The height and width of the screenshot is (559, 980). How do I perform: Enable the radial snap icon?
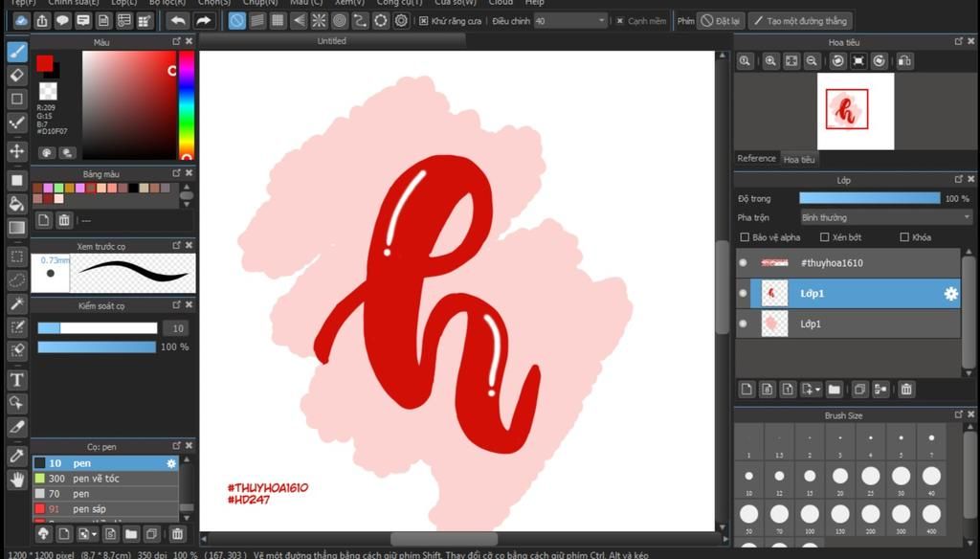[319, 21]
